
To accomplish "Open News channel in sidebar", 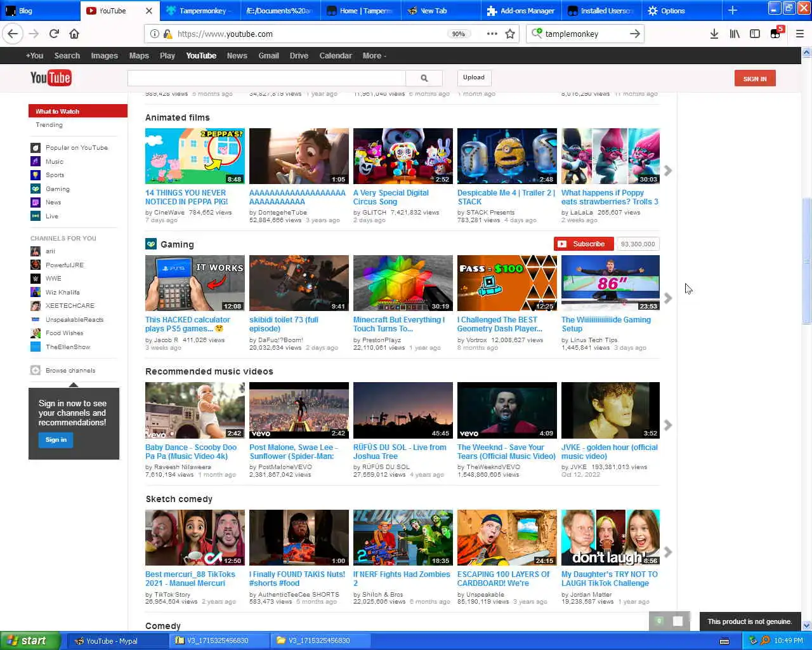I will [x=53, y=202].
